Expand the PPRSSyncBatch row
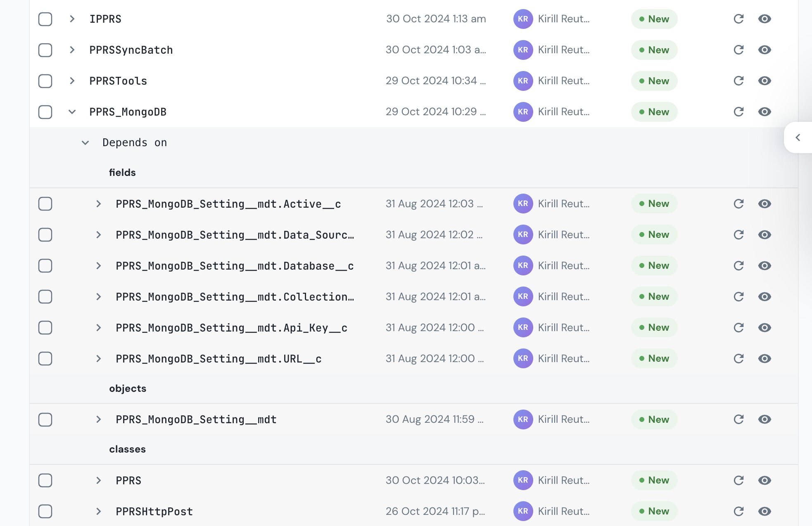The image size is (812, 526). (x=72, y=50)
